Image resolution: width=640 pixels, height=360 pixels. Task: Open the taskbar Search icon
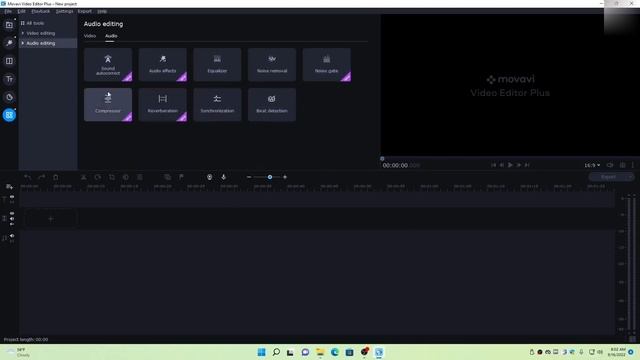[276, 352]
